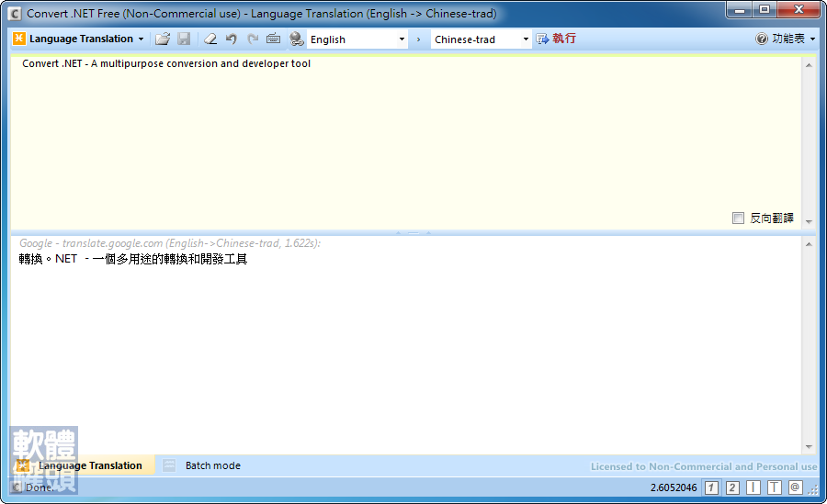Close the Convert .NET window
827x504 pixels.
tap(799, 9)
